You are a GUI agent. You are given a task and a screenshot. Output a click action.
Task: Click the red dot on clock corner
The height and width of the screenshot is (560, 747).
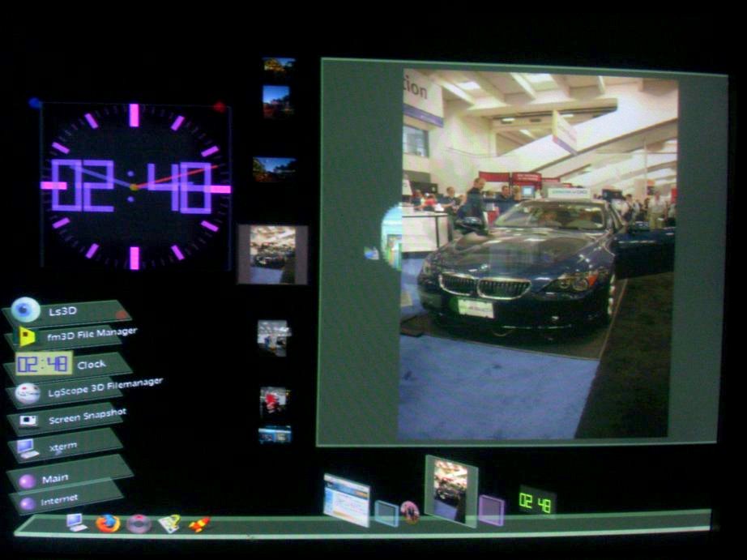pyautogui.click(x=219, y=106)
